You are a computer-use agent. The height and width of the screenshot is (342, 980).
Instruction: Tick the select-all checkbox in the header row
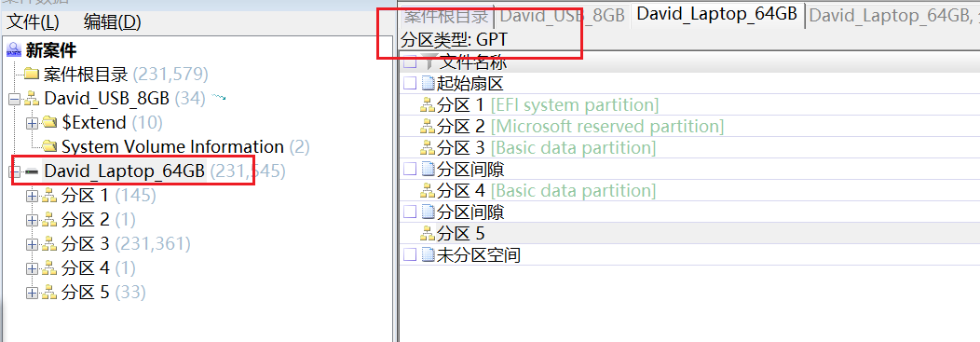point(409,62)
